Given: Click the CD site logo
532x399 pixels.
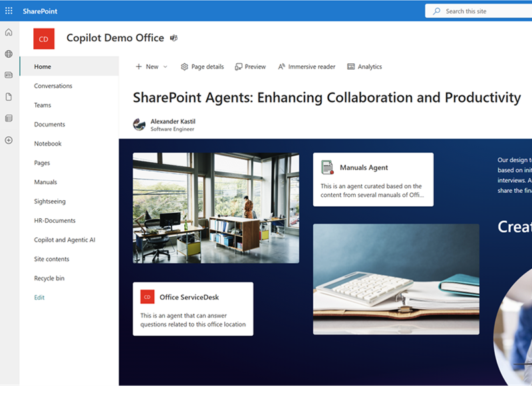Looking at the screenshot, I should click(44, 39).
